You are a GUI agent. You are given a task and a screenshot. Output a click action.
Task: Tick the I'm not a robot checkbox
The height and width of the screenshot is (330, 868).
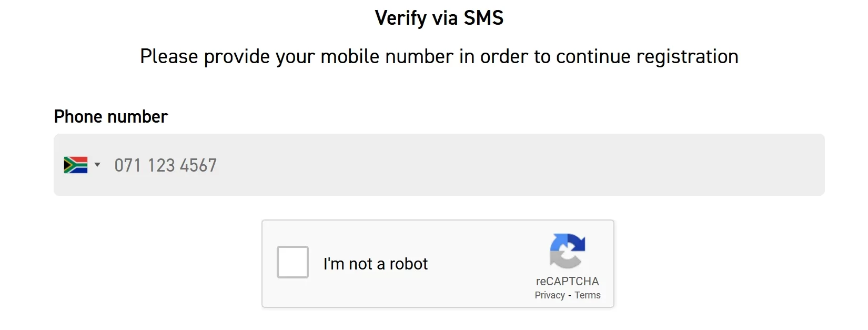[x=292, y=262]
